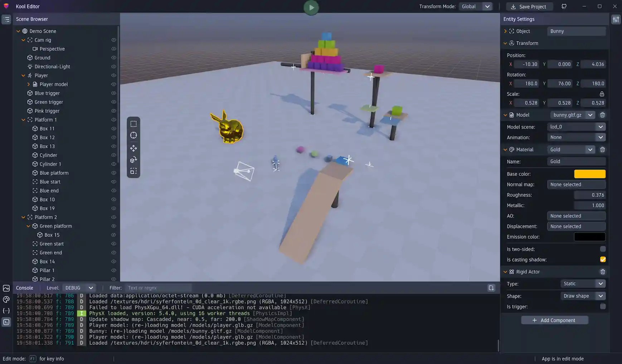Open the Emission color swatch

pyautogui.click(x=590, y=237)
